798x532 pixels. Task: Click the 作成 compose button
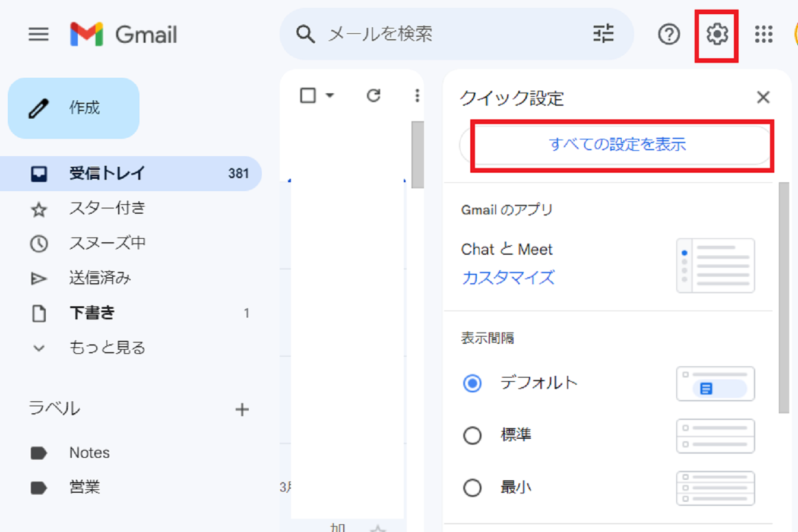[74, 109]
